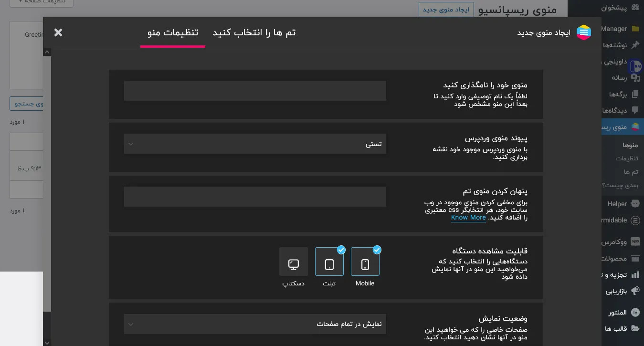Open محصولات products icon in sidebar

tap(635, 258)
